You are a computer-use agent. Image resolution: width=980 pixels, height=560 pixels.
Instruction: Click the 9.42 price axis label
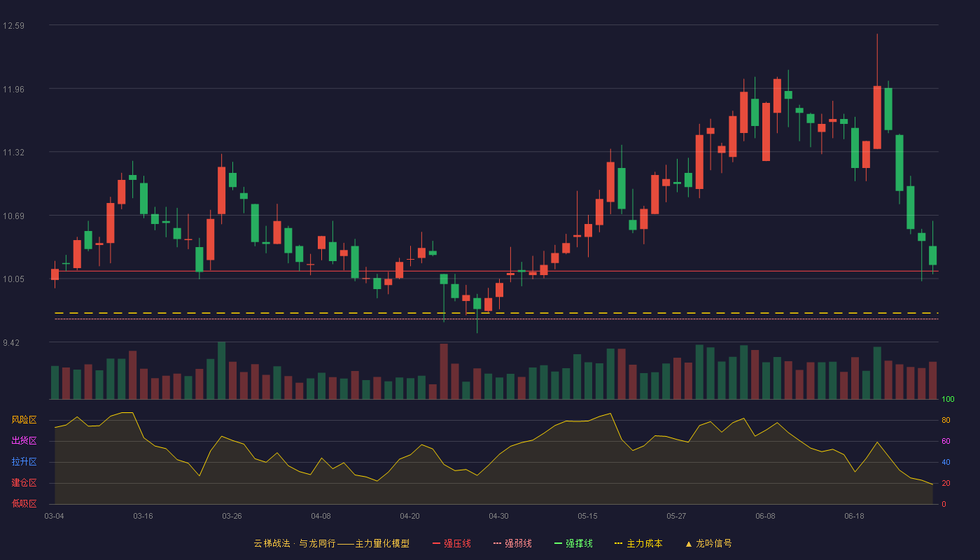click(x=11, y=343)
